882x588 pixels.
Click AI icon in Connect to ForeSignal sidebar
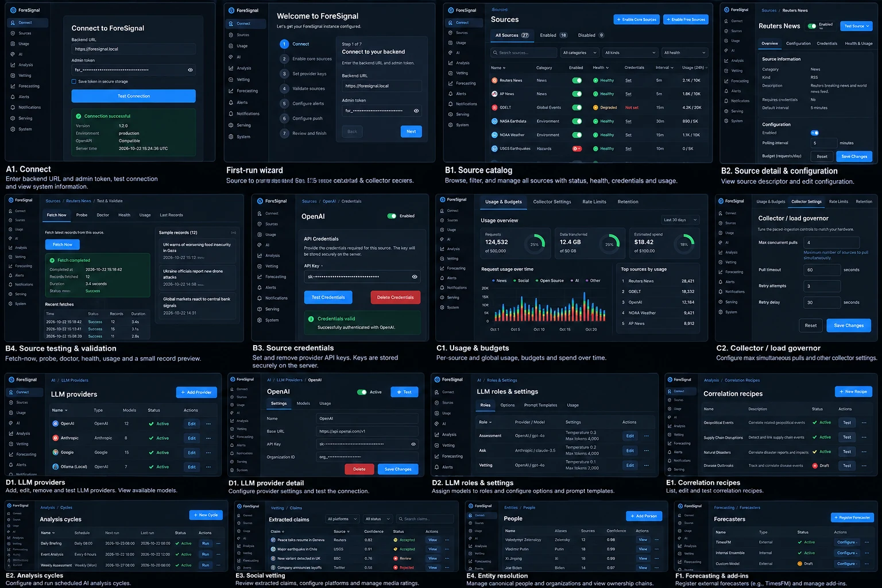click(13, 54)
